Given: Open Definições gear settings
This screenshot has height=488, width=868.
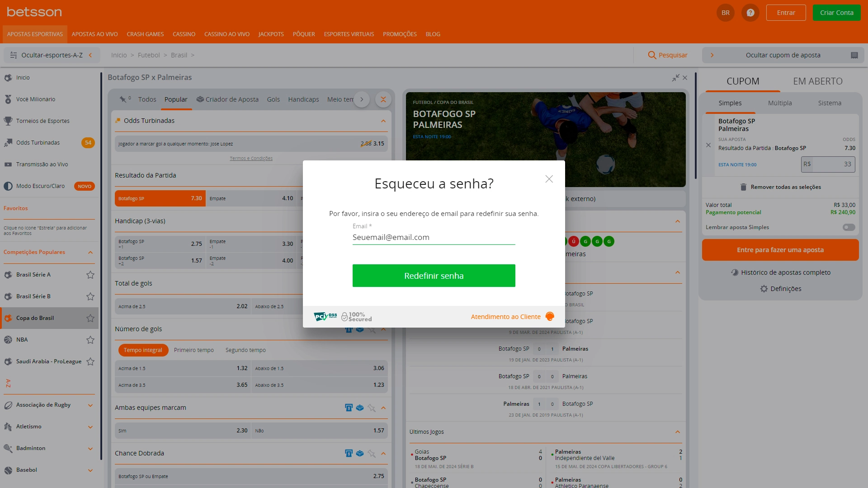Looking at the screenshot, I should 764,289.
